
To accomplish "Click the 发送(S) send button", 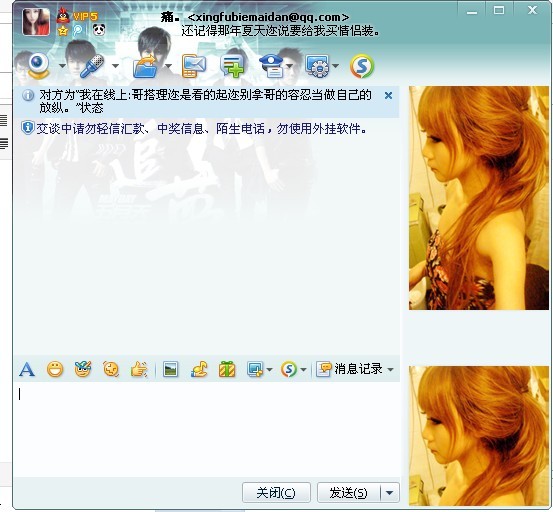I will click(x=349, y=493).
